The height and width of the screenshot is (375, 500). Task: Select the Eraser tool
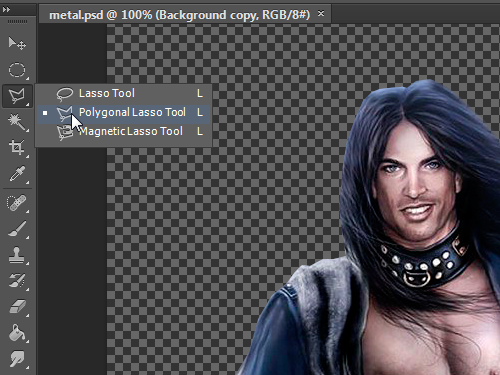pyautogui.click(x=17, y=307)
